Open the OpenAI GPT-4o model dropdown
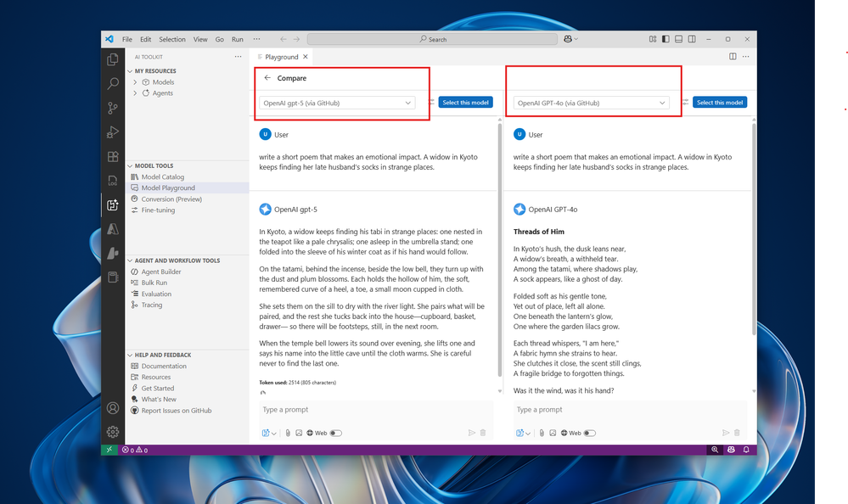The image size is (848, 504). pos(592,103)
